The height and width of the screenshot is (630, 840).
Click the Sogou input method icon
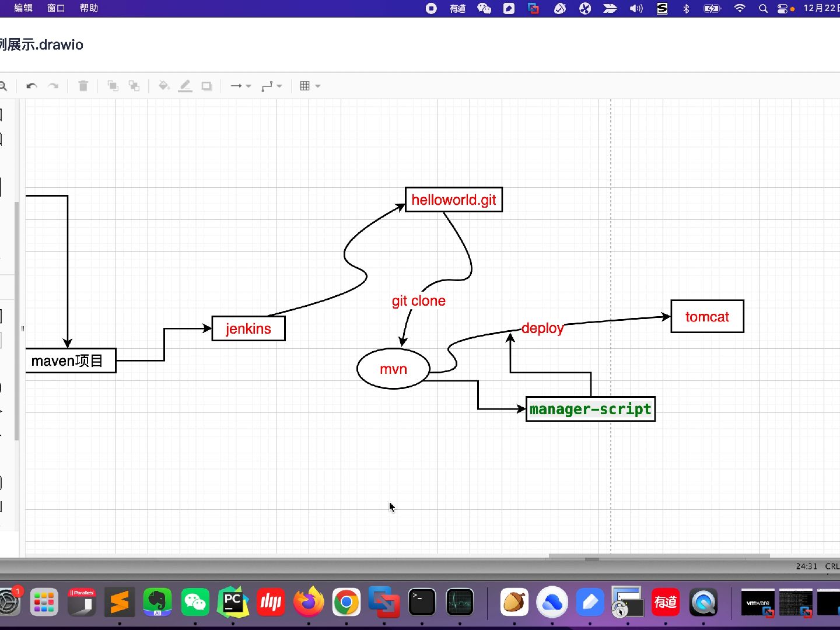[x=662, y=8]
